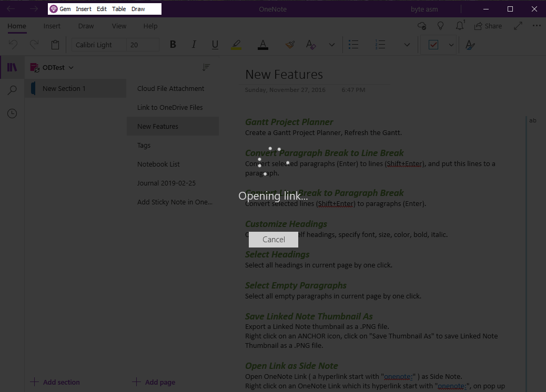Viewport: 546px width, 392px height.
Task: Open the Calibri Light font name box
Action: pos(99,45)
